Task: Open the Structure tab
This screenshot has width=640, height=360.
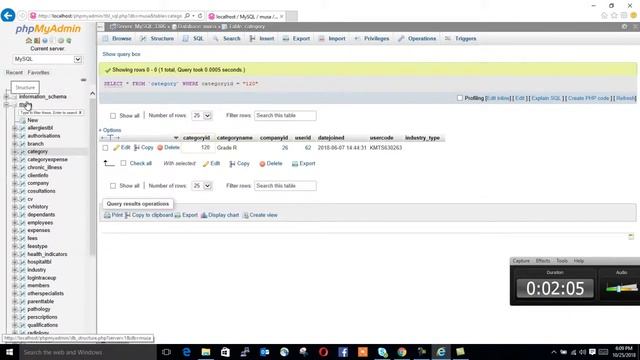Action: 157,38
